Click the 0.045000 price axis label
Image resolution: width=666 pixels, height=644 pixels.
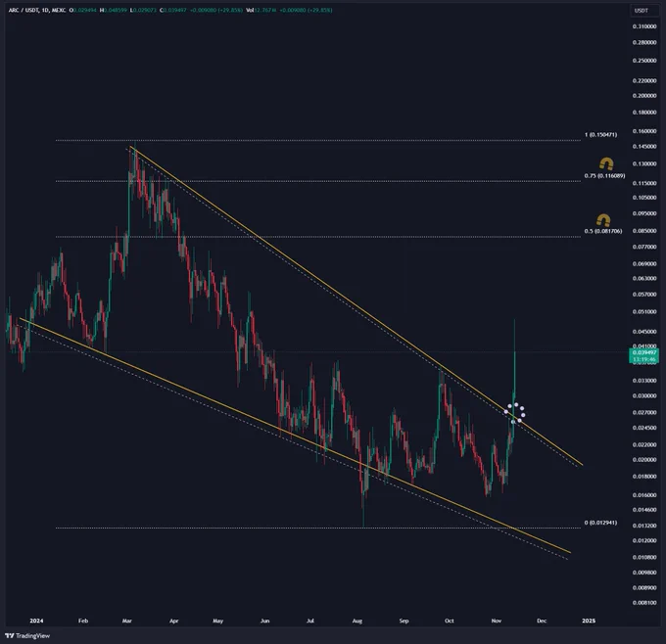[644, 332]
